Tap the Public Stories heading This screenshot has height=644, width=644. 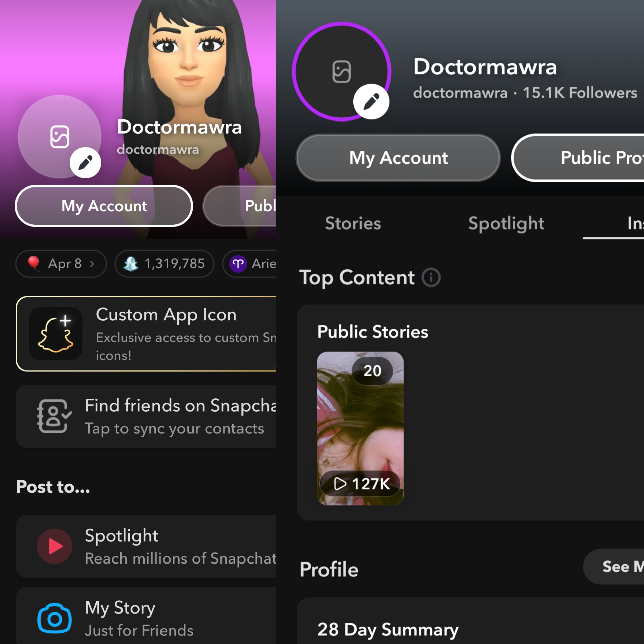tap(373, 332)
